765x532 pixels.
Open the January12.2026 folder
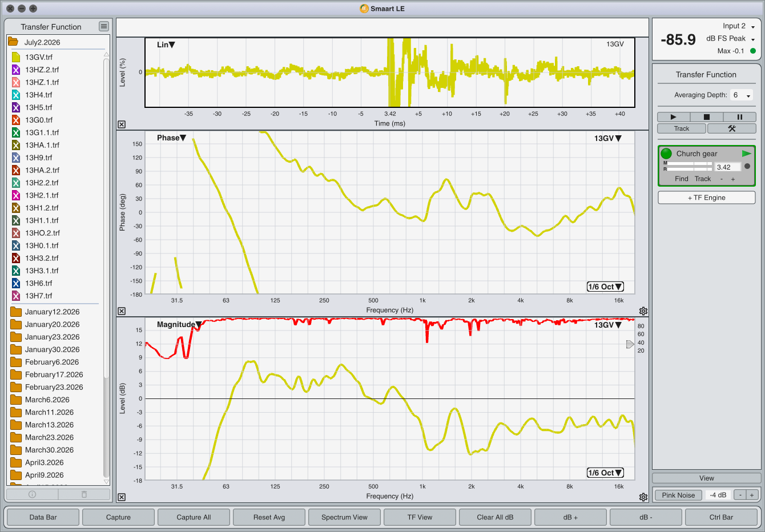click(x=52, y=312)
